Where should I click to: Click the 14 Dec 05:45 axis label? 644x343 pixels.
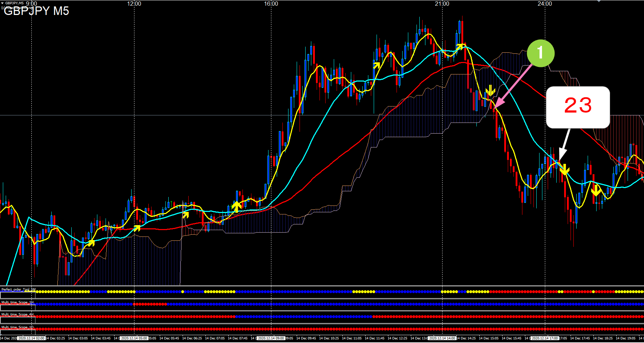[169, 338]
